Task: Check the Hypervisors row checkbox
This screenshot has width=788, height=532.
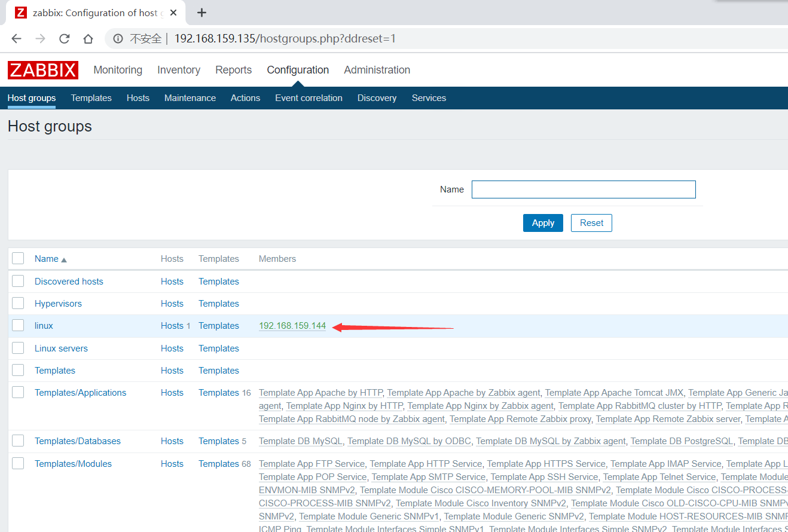Action: click(x=18, y=303)
